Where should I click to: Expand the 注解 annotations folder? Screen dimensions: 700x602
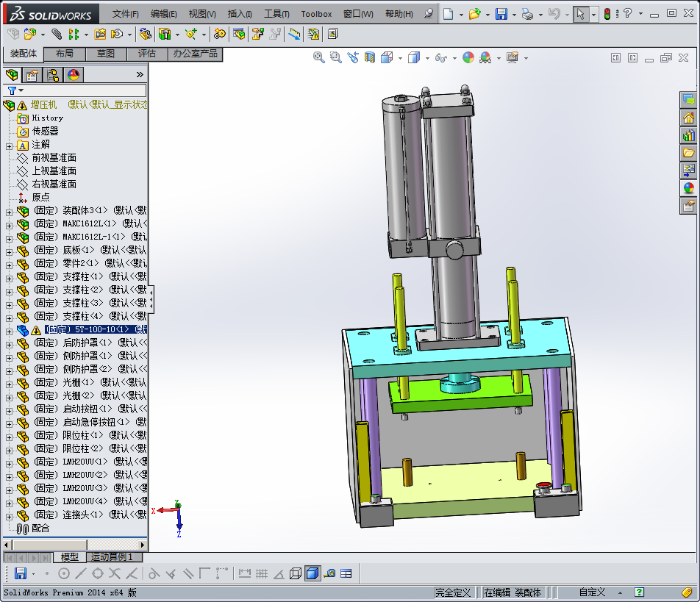point(9,146)
